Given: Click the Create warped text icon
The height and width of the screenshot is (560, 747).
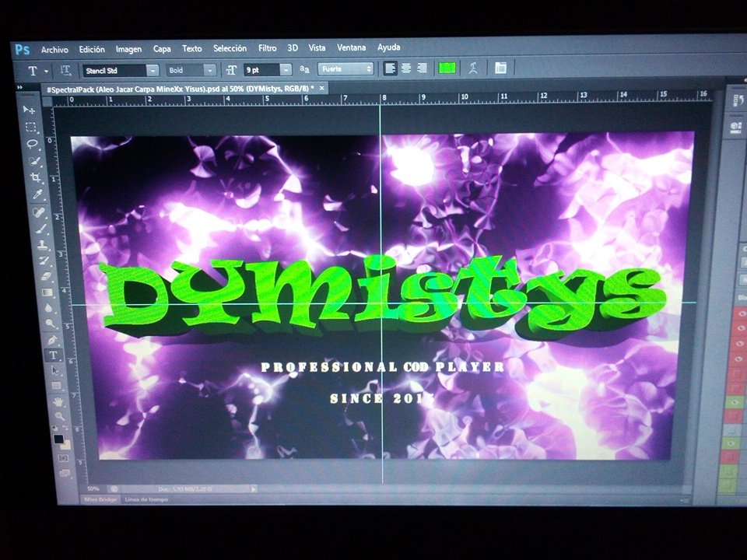Looking at the screenshot, I should point(473,68).
